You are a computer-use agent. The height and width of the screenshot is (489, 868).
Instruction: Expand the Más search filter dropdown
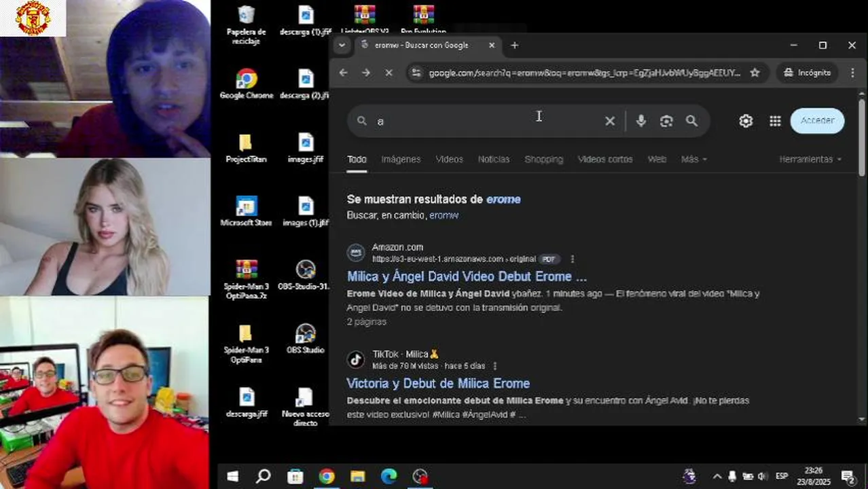693,159
